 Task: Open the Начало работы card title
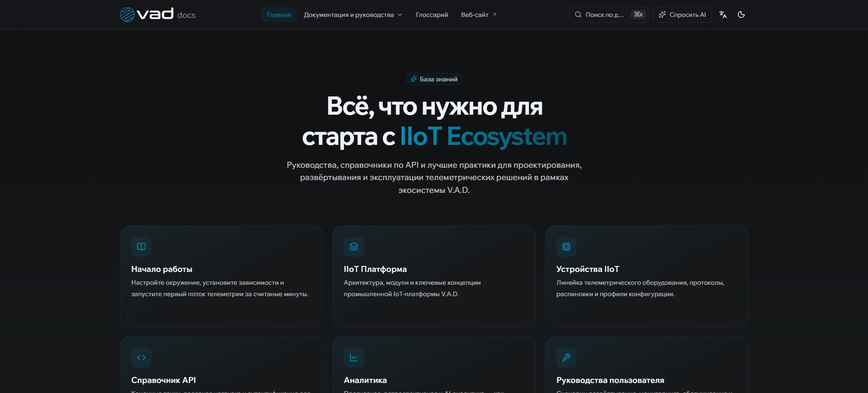(162, 269)
